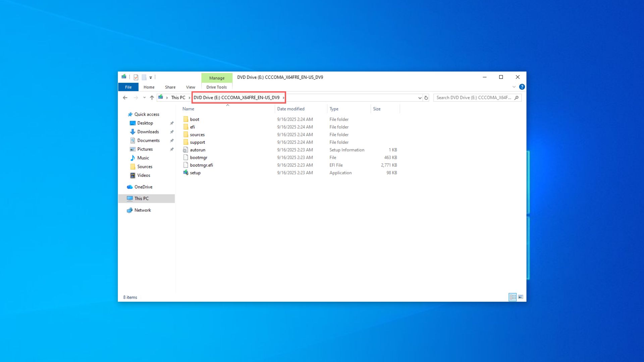This screenshot has height=362, width=644.
Task: Click the New Folder icon in Quick Access Toolbar
Action: [144, 77]
